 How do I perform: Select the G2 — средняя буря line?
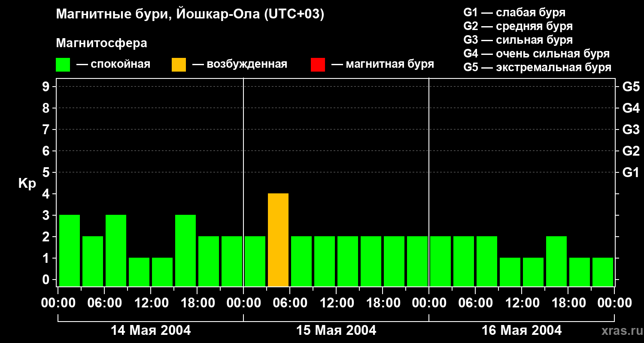[x=518, y=26]
